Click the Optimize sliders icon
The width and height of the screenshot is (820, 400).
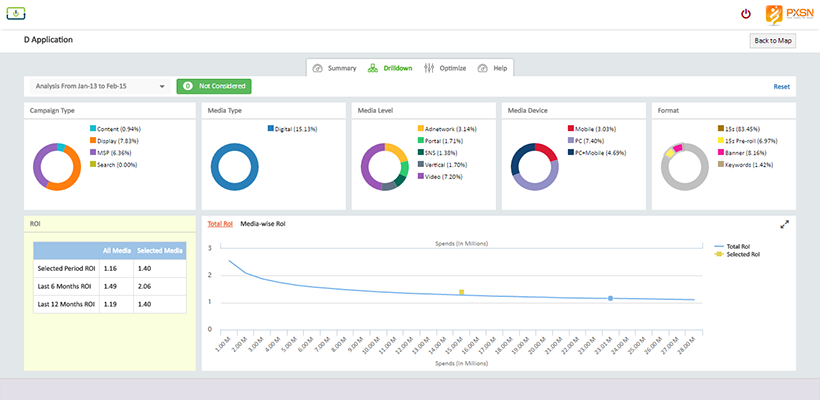[x=429, y=68]
